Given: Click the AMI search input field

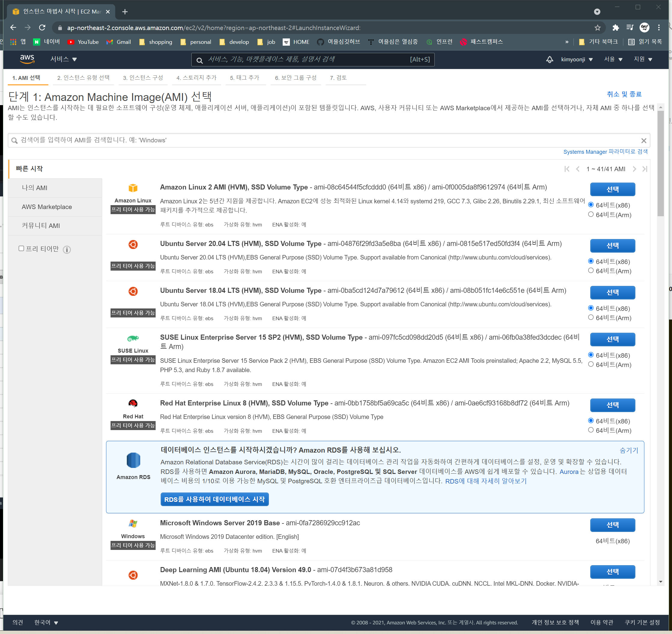Looking at the screenshot, I should (x=324, y=140).
